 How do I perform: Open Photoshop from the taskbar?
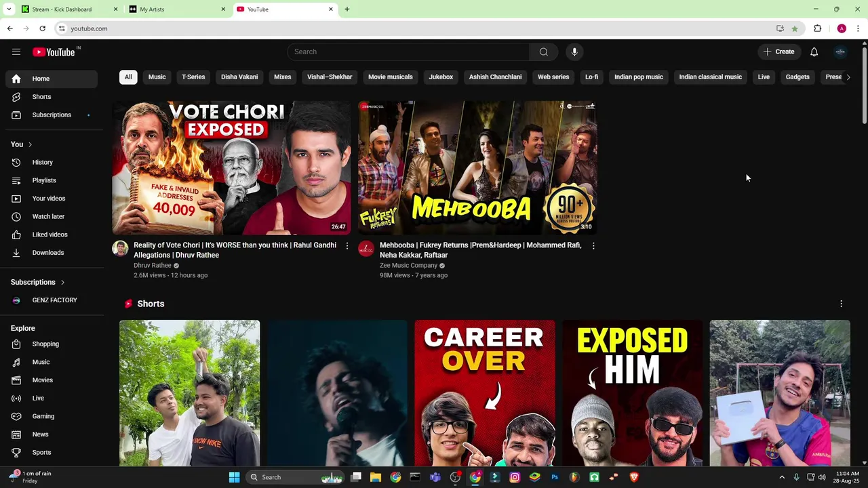[x=555, y=477]
